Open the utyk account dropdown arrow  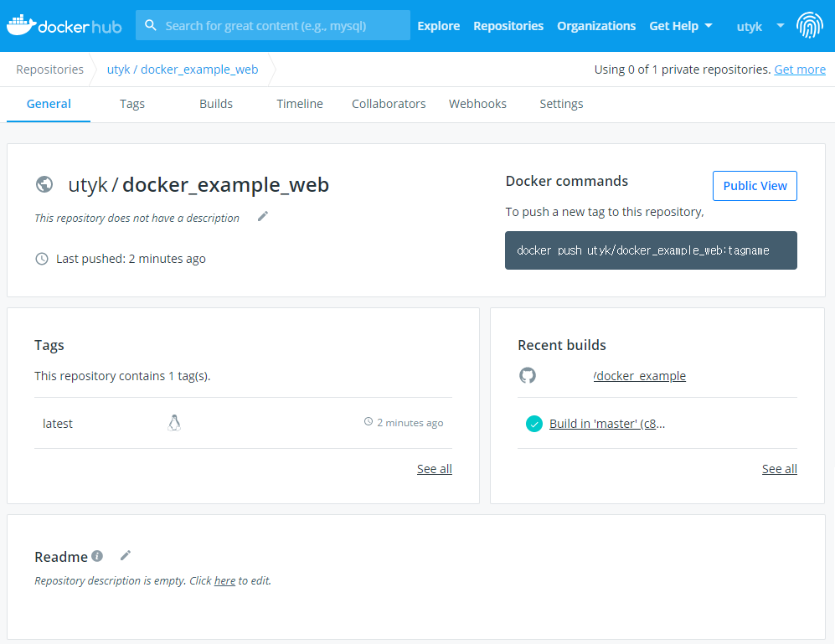pos(781,26)
